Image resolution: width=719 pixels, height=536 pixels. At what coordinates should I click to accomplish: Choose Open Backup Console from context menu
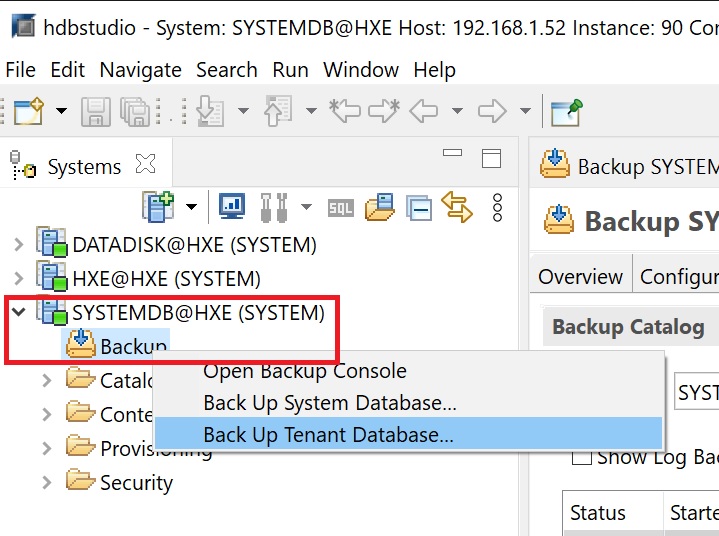point(304,371)
